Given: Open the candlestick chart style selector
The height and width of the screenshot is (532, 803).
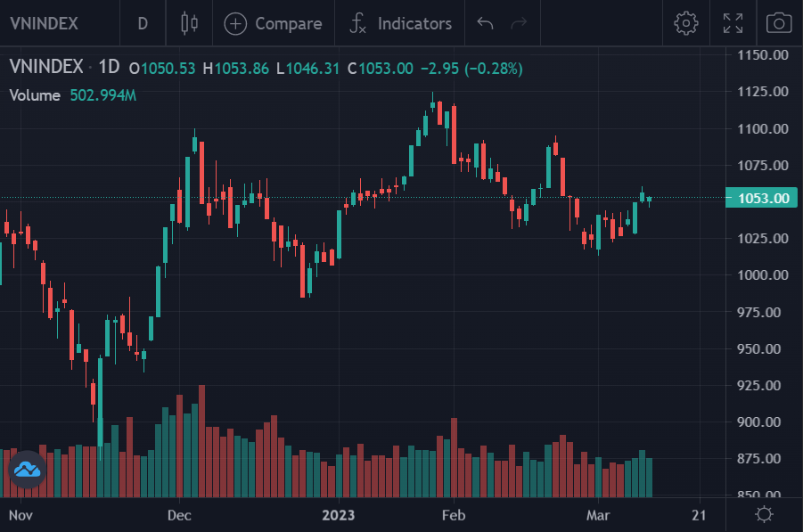Looking at the screenshot, I should tap(188, 23).
